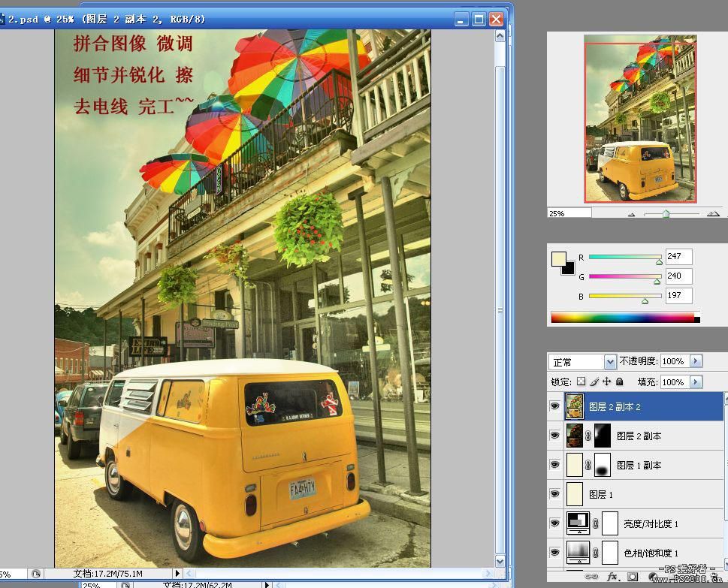Click the mask link chain on 色相/饱和度 1
This screenshot has height=588, width=728.
[595, 553]
